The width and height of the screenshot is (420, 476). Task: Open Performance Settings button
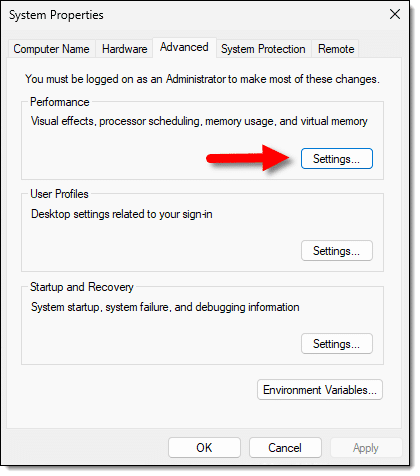tap(337, 159)
